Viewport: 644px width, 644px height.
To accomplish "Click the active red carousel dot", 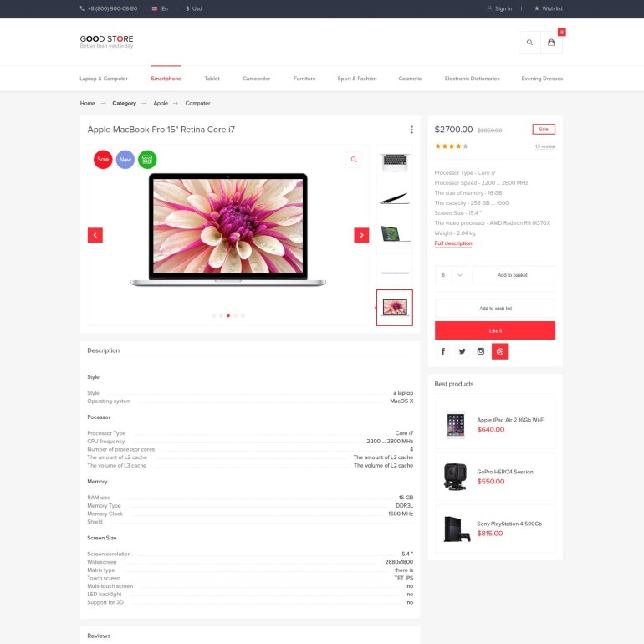I will pos(228,316).
